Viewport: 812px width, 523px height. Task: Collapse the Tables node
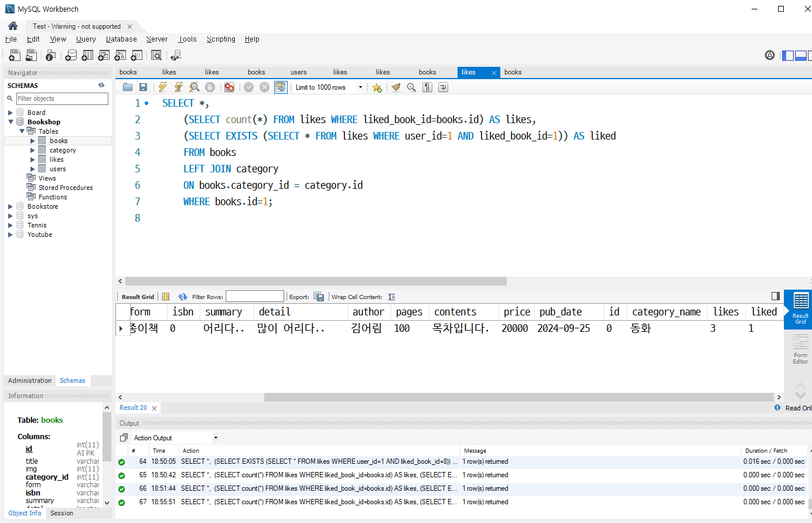22,131
